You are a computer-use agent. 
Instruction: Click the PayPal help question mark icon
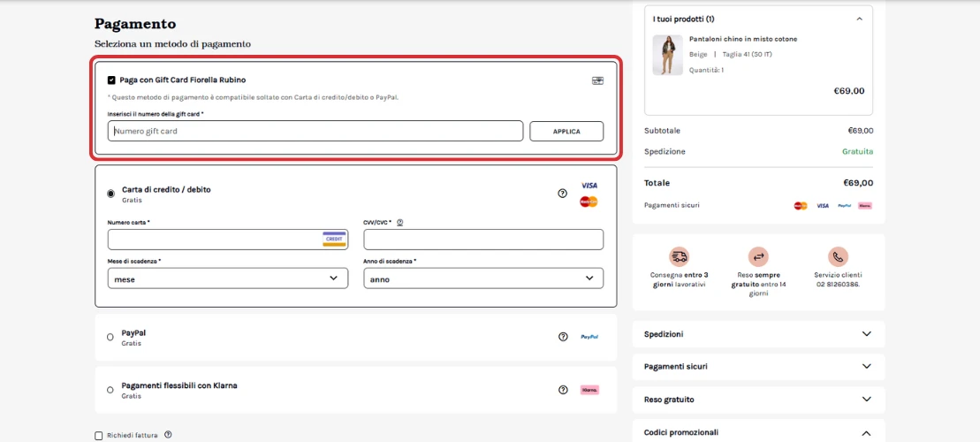562,337
